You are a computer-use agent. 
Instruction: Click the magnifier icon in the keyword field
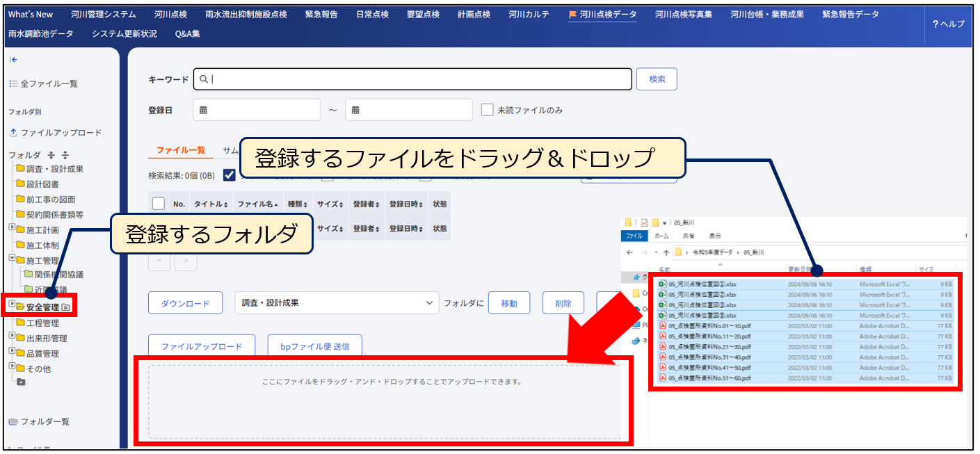204,79
